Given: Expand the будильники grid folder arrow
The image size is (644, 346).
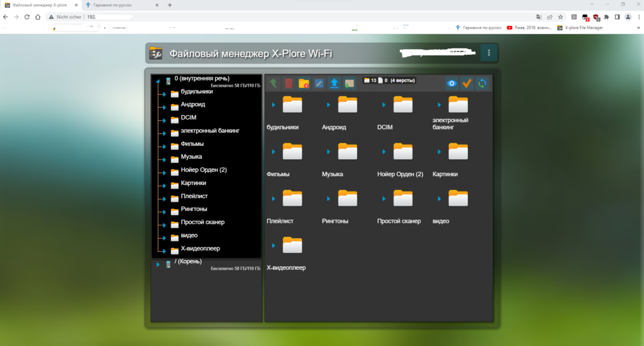Looking at the screenshot, I should (x=273, y=105).
